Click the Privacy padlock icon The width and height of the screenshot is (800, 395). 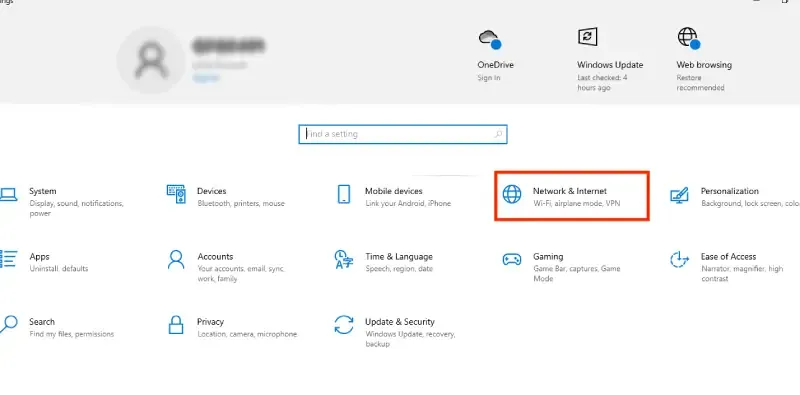click(176, 325)
